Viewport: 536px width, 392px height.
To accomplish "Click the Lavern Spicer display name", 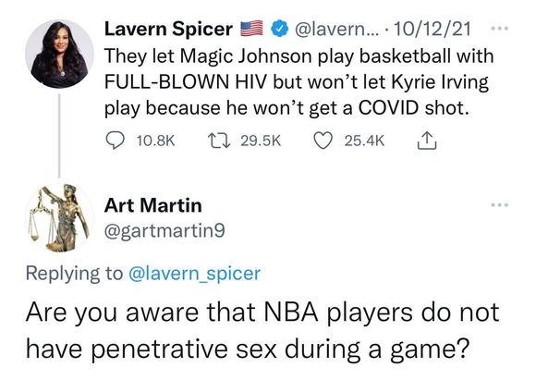I will click(x=168, y=29).
